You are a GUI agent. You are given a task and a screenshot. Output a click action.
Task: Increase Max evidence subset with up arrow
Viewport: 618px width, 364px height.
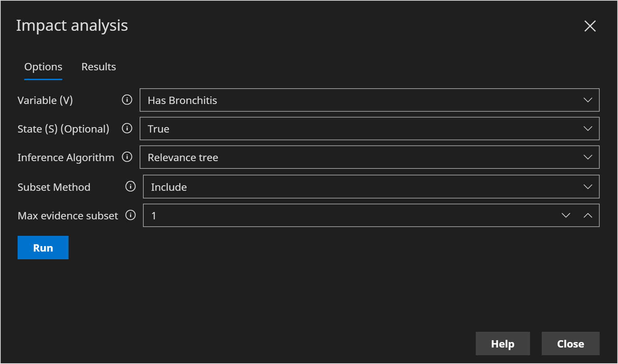tap(588, 215)
